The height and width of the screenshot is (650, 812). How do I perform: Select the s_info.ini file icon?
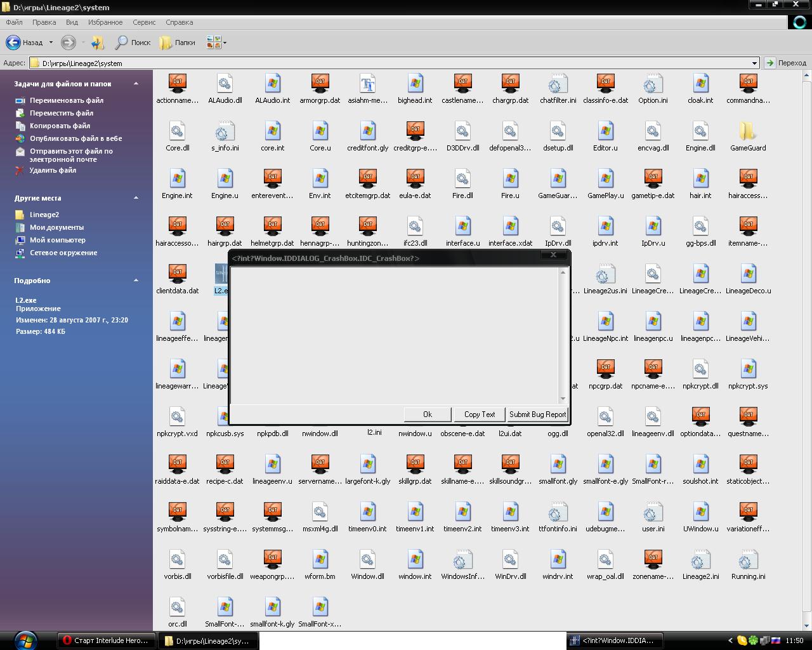click(x=225, y=131)
